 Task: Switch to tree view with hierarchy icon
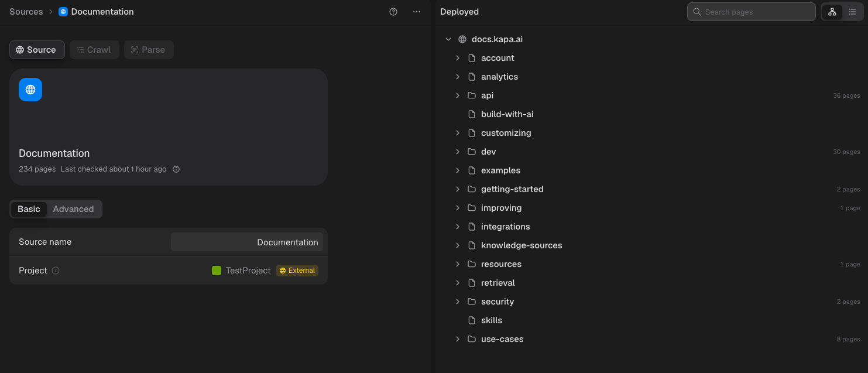point(832,12)
